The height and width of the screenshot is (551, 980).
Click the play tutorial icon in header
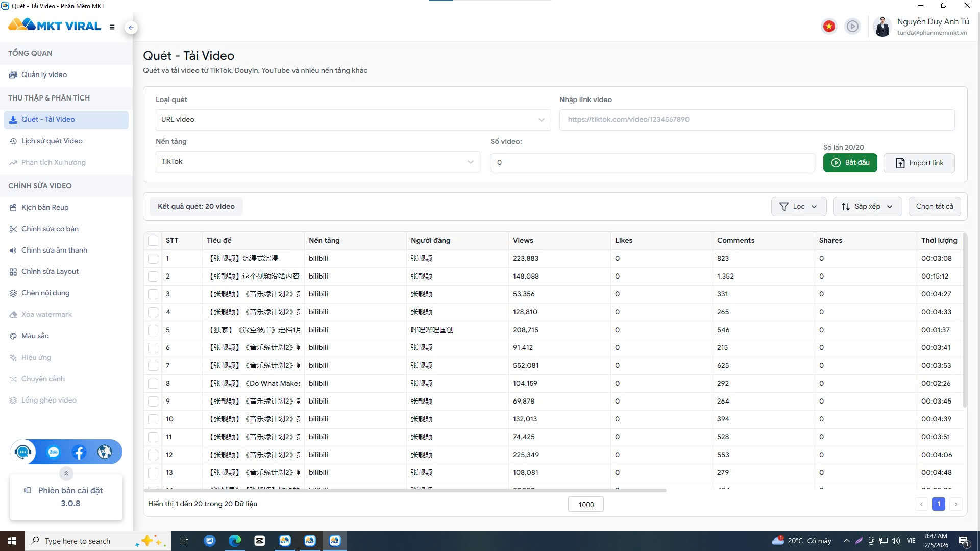pyautogui.click(x=852, y=26)
